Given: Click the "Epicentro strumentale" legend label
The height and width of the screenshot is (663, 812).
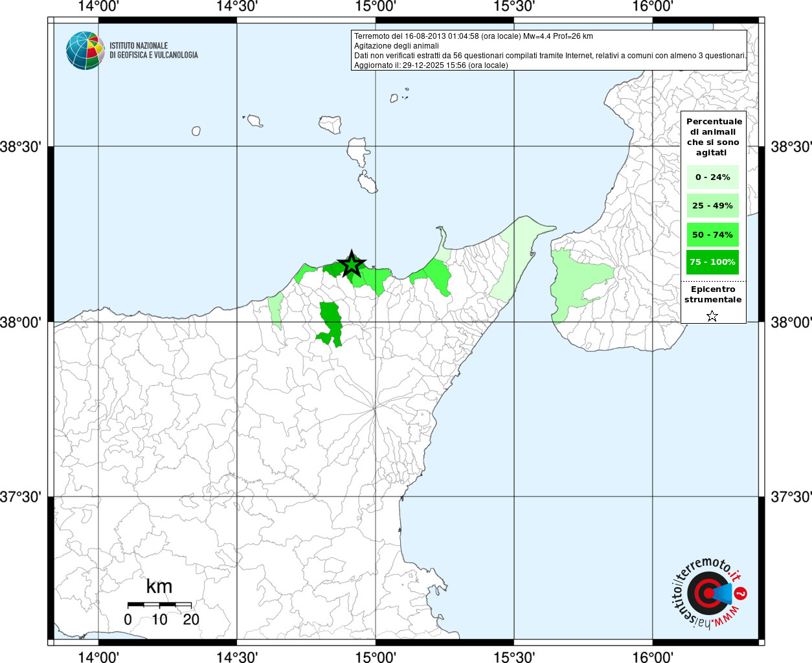Looking at the screenshot, I should [713, 295].
